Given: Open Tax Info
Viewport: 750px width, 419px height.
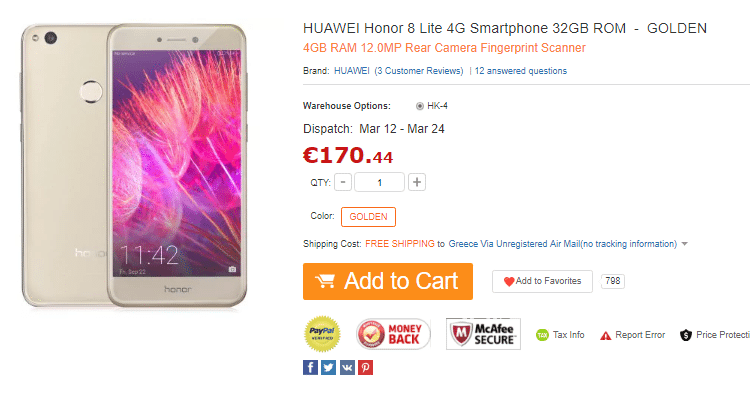Looking at the screenshot, I should 560,335.
